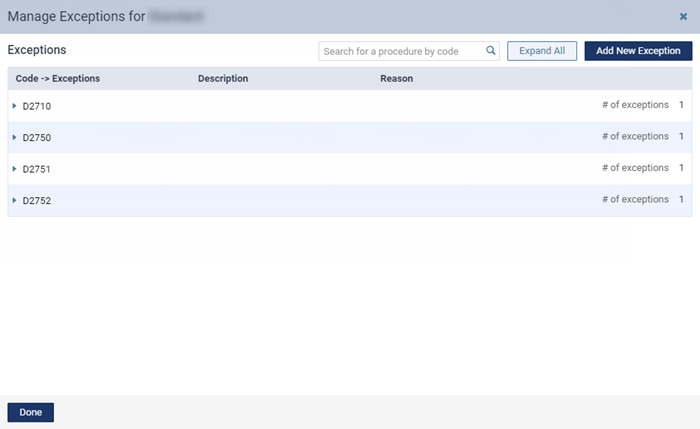This screenshot has width=700, height=429.
Task: Expand the D2751 row arrow
Action: point(14,169)
